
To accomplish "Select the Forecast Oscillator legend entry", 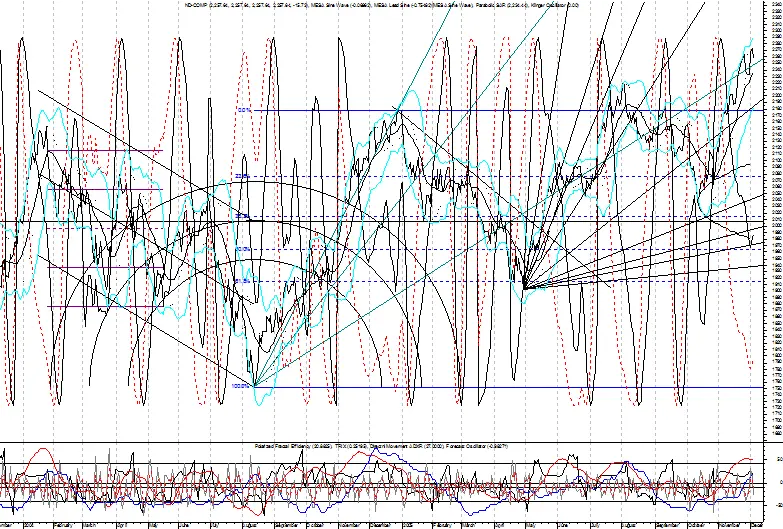I will [476, 446].
